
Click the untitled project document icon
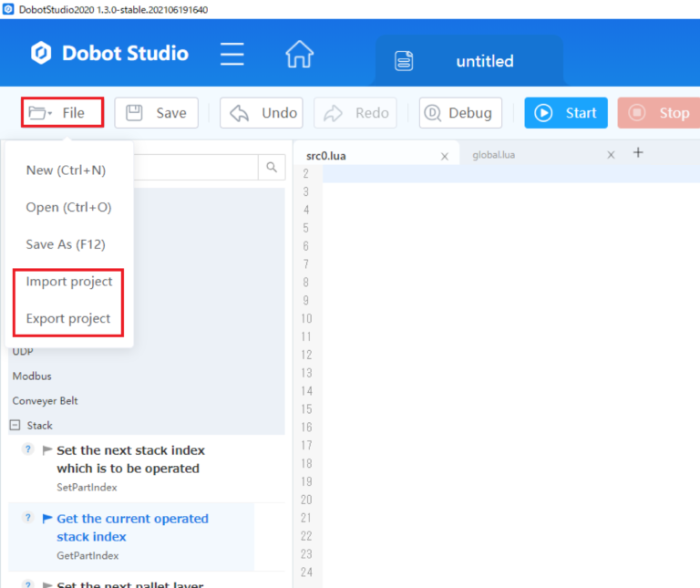point(403,61)
